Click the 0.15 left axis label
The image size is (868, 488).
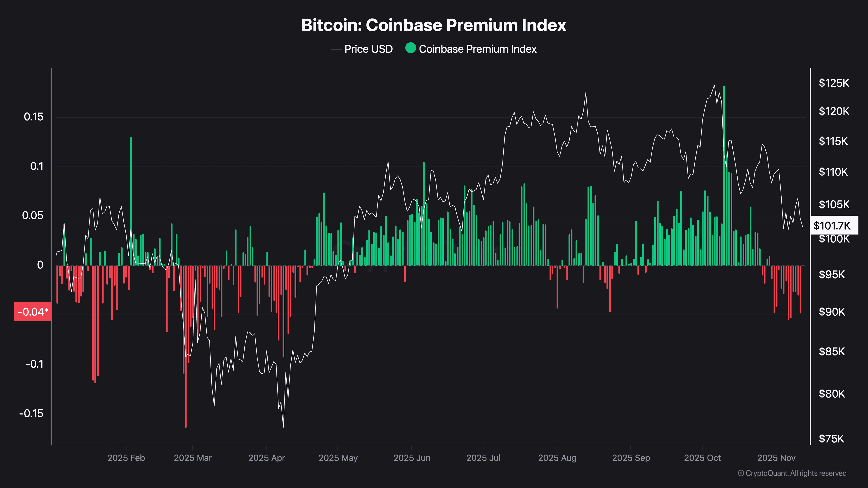click(34, 117)
